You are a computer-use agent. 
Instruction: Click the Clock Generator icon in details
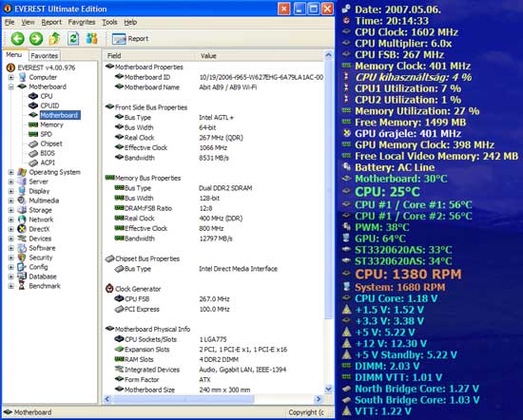click(109, 289)
